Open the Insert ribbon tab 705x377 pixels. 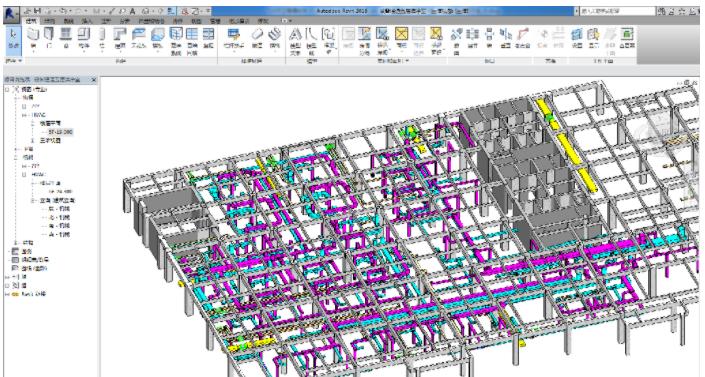pyautogui.click(x=87, y=21)
